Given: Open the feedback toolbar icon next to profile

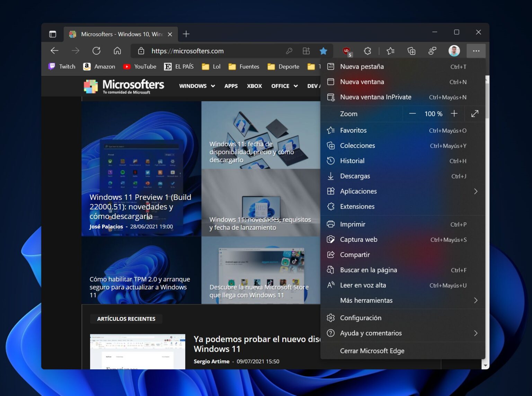Looking at the screenshot, I should pos(432,51).
